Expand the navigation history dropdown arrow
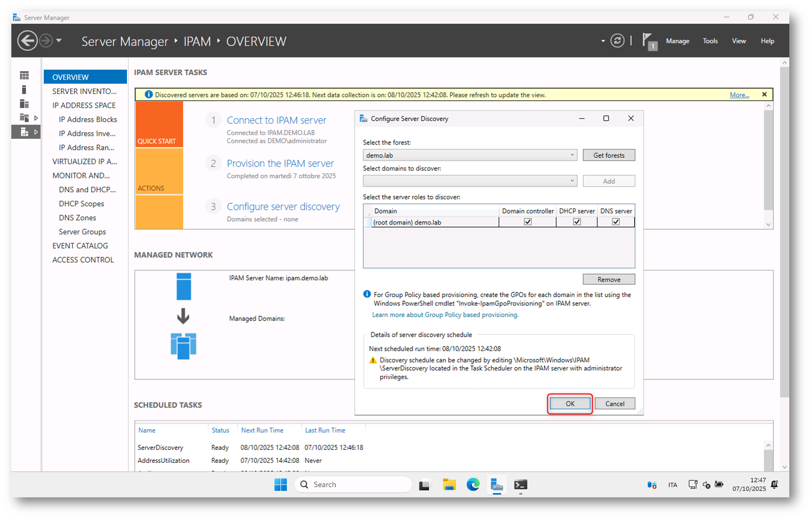Image resolution: width=812 pixels, height=520 pixels. point(59,41)
